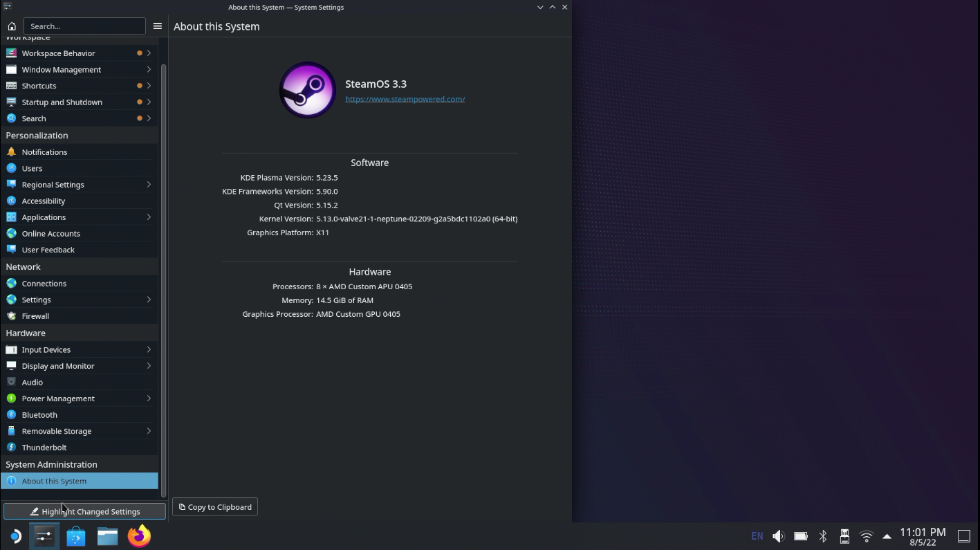The width and height of the screenshot is (980, 550).
Task: Click the Audio speaker icon in sidebar
Action: coord(11,382)
